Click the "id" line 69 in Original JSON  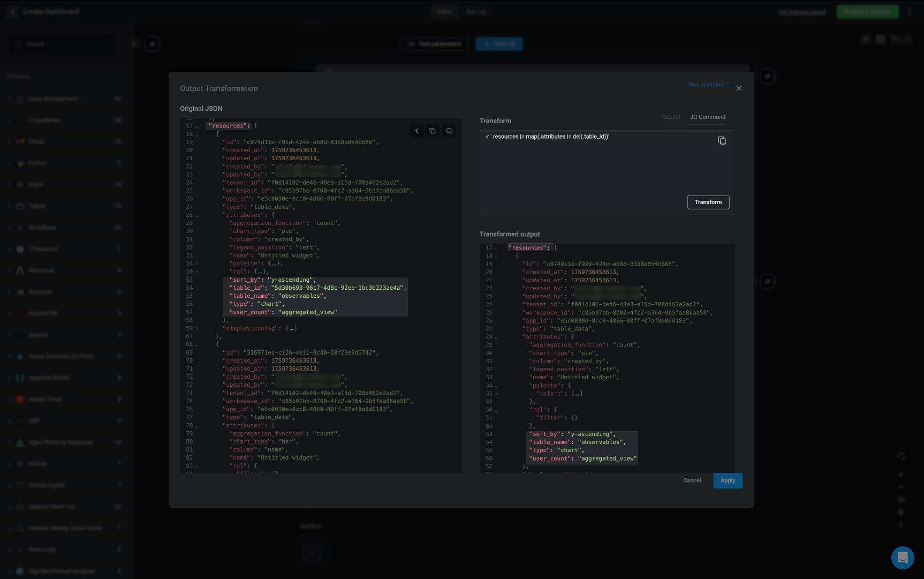(300, 352)
